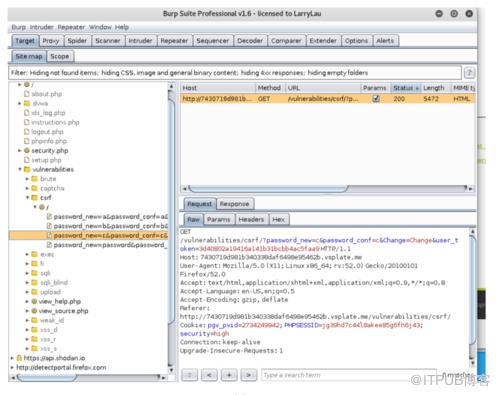This screenshot has height=395, width=500.
Task: Open the Intruder menu in menu bar
Action: (41, 27)
